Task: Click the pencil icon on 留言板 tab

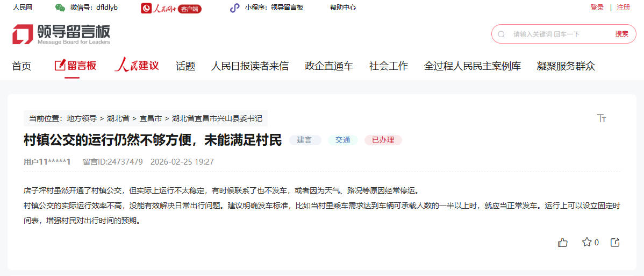Action: point(60,65)
